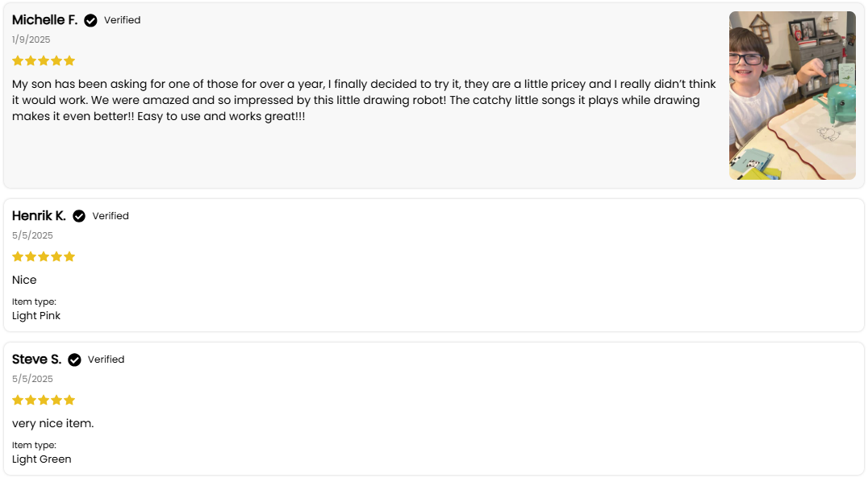Click Henrik K.'s verified checkmark icon

[79, 216]
